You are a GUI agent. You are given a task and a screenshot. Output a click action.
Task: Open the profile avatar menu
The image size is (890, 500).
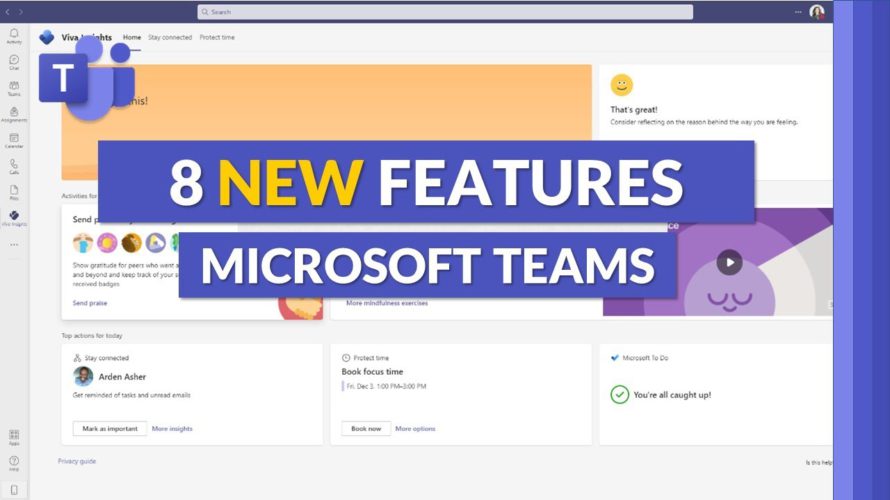coord(817,11)
